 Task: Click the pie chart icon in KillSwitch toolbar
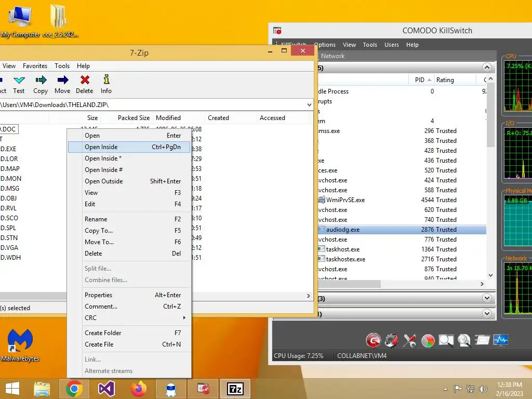click(428, 341)
